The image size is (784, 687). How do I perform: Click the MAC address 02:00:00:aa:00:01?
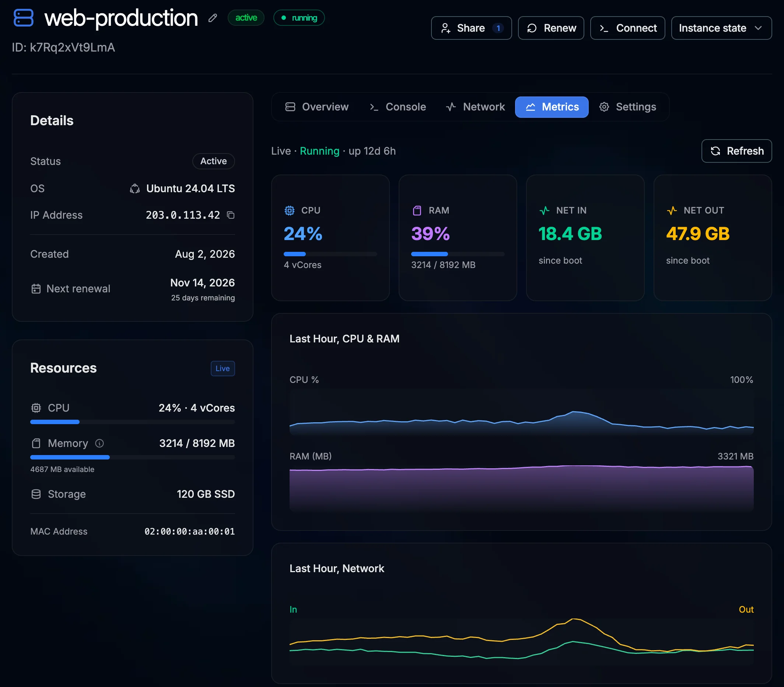click(x=189, y=531)
